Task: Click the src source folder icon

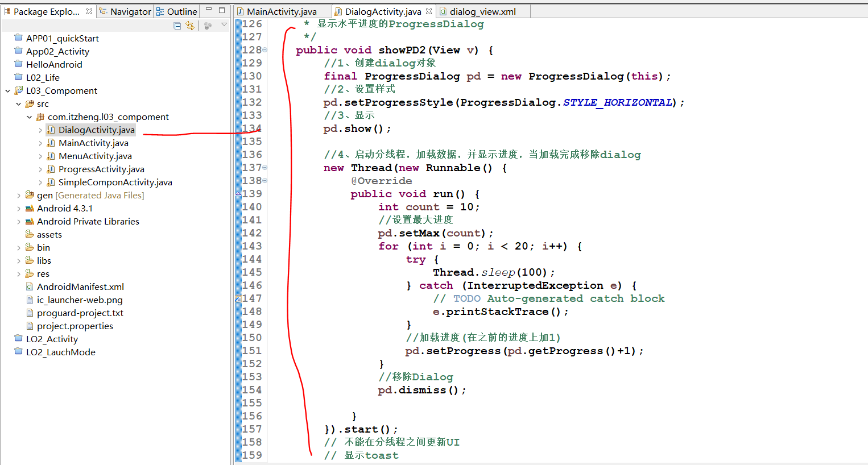Action: coord(30,103)
